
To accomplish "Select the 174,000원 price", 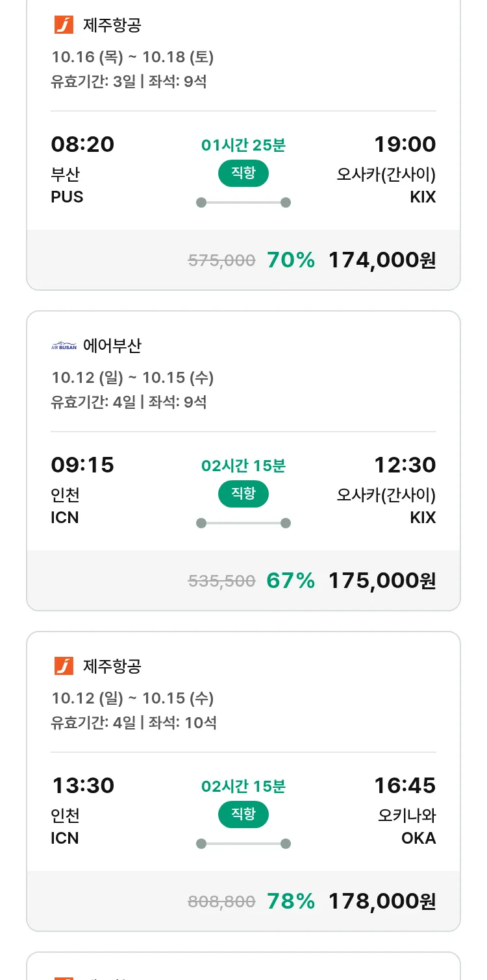I will point(382,260).
